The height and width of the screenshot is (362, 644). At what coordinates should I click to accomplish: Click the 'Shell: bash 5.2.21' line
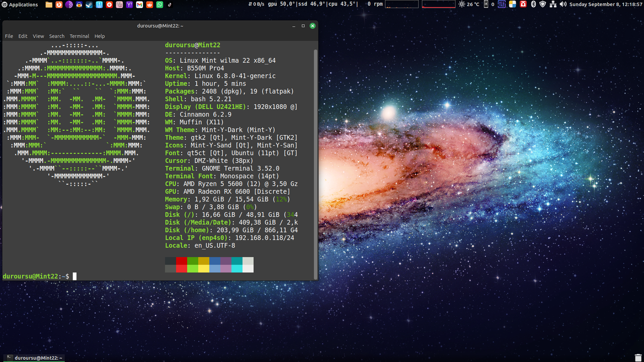point(198,99)
